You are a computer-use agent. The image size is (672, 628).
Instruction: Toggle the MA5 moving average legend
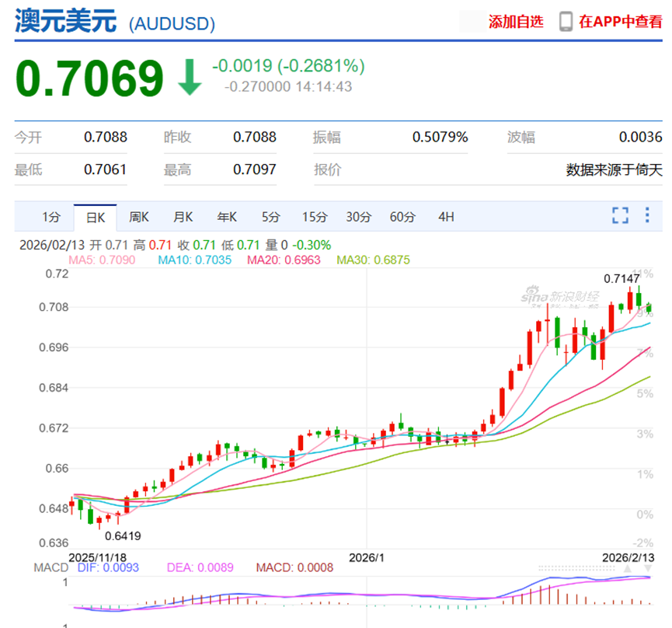(102, 260)
